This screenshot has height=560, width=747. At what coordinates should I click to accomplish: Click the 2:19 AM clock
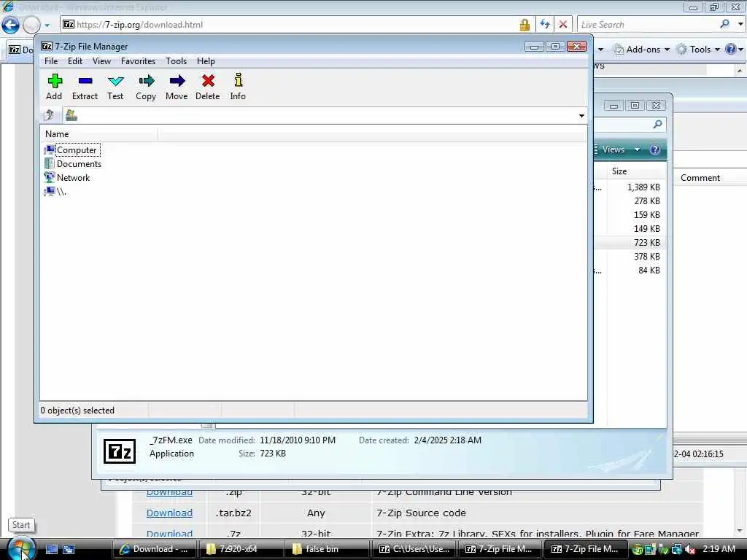click(719, 549)
